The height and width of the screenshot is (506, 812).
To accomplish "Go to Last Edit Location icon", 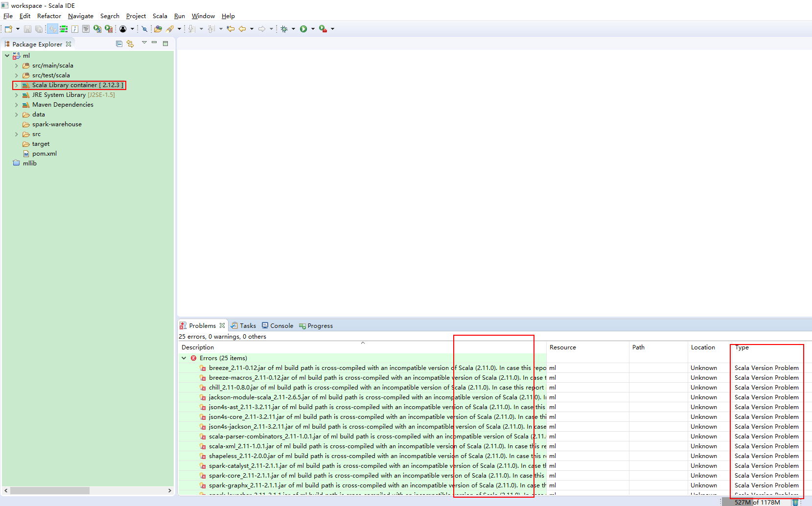I will coord(231,29).
